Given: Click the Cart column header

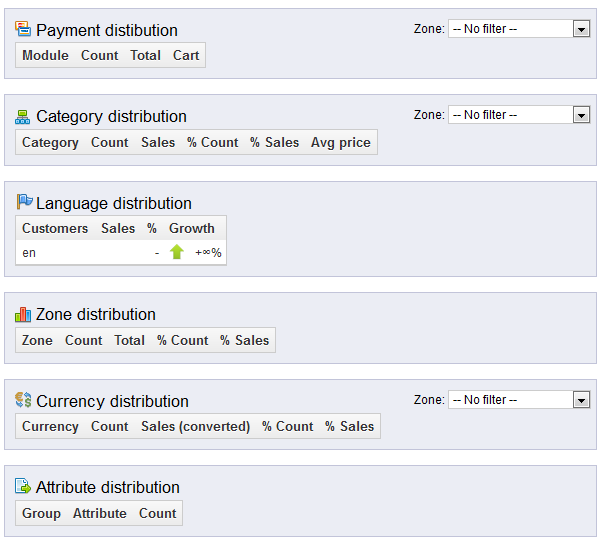Looking at the screenshot, I should point(186,56).
